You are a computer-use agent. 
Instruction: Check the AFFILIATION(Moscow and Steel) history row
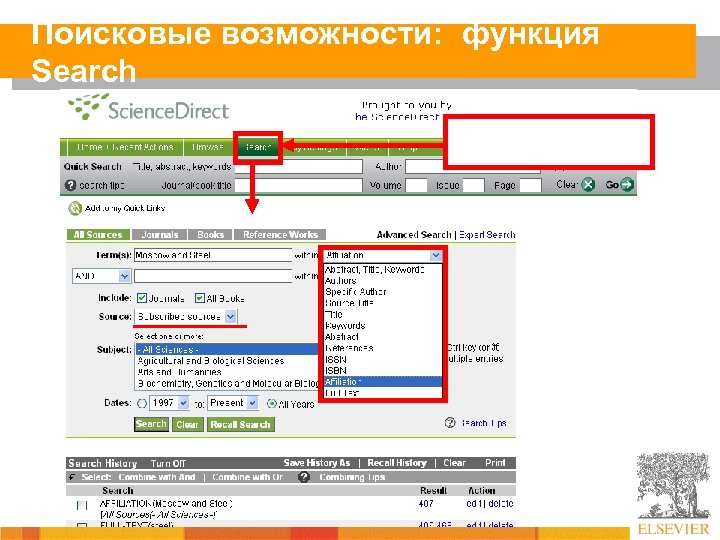tap(82, 505)
